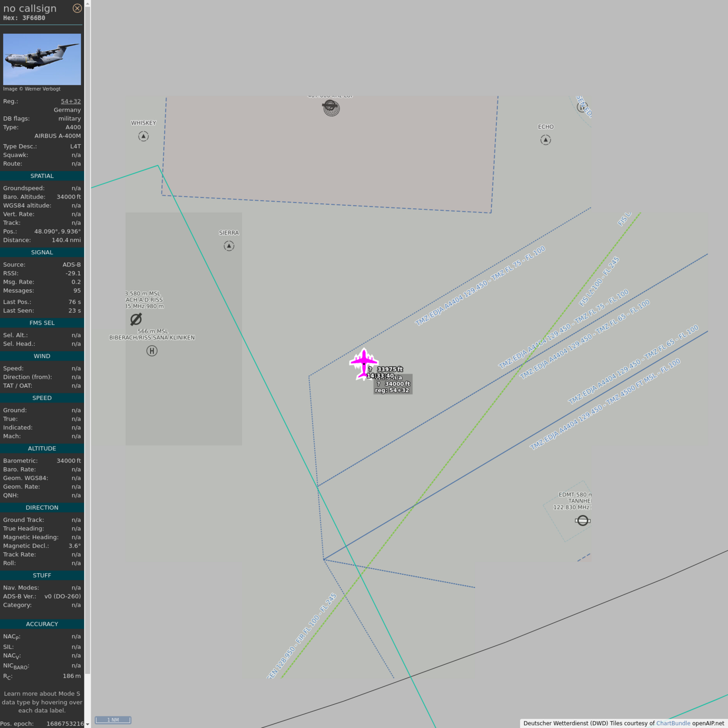Viewport: 728px width, 728px height.
Task: Open registration 54+32 link
Action: tap(71, 101)
